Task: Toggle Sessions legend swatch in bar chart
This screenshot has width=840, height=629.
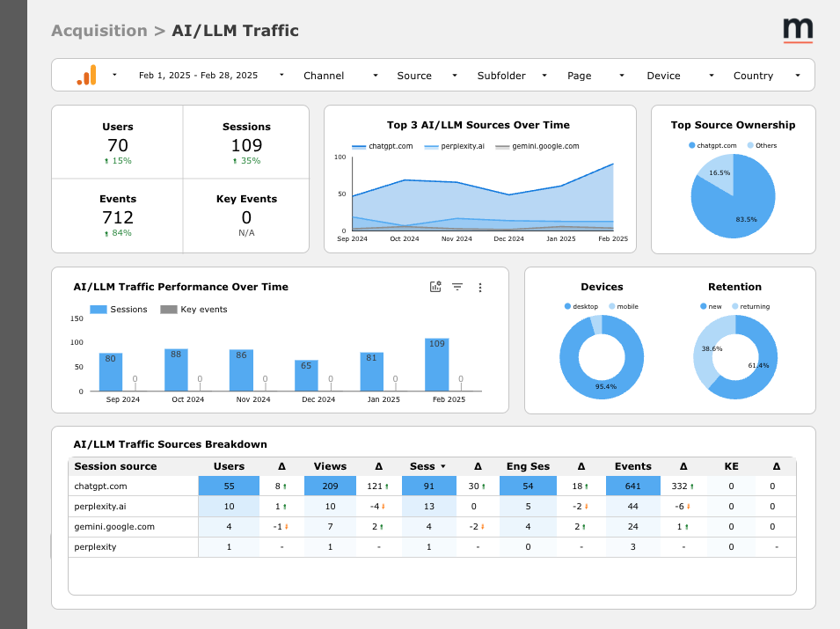Action: (98, 309)
